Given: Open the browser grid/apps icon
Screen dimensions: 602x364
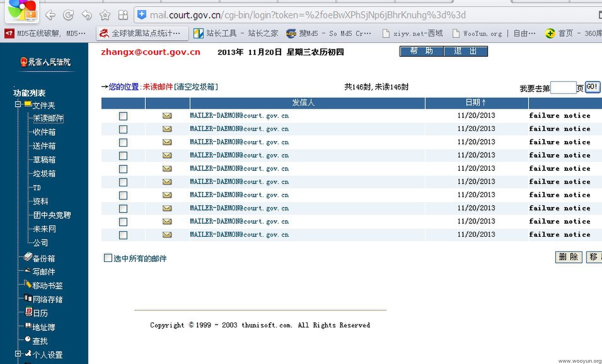Looking at the screenshot, I should [123, 15].
